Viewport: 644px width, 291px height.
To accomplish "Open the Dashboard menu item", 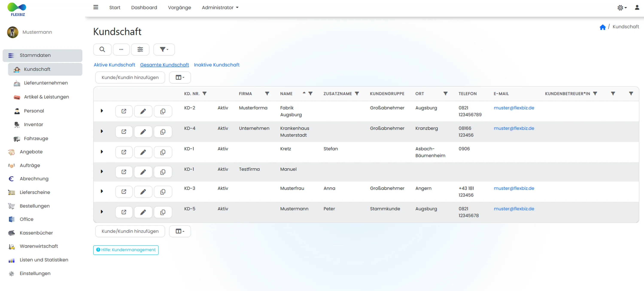I will pyautogui.click(x=144, y=8).
